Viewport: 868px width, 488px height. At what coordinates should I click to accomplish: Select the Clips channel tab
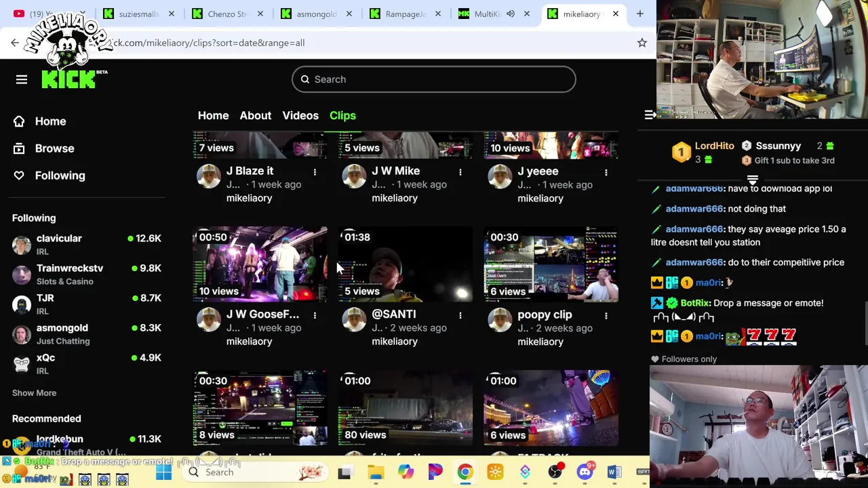click(x=342, y=115)
